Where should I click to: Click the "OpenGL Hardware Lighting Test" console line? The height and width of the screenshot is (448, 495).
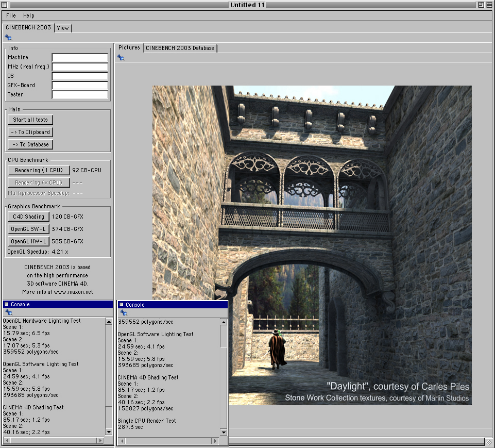point(42,321)
